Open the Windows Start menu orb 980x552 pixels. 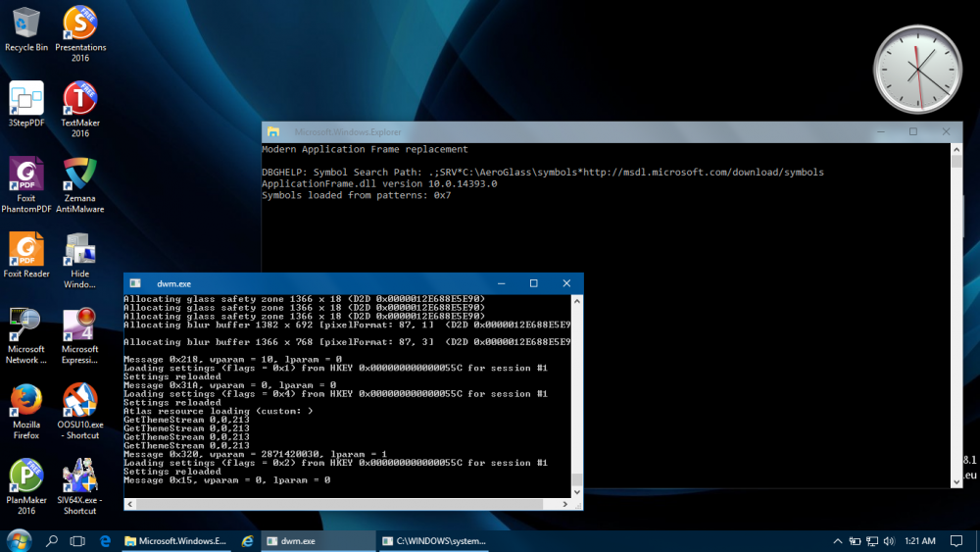pos(19,540)
